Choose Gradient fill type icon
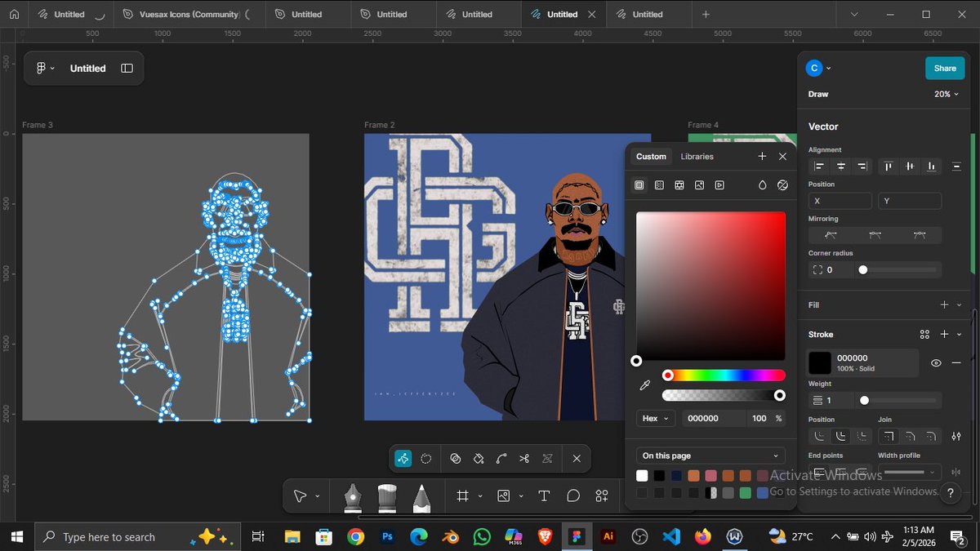This screenshot has width=980, height=551. click(659, 185)
